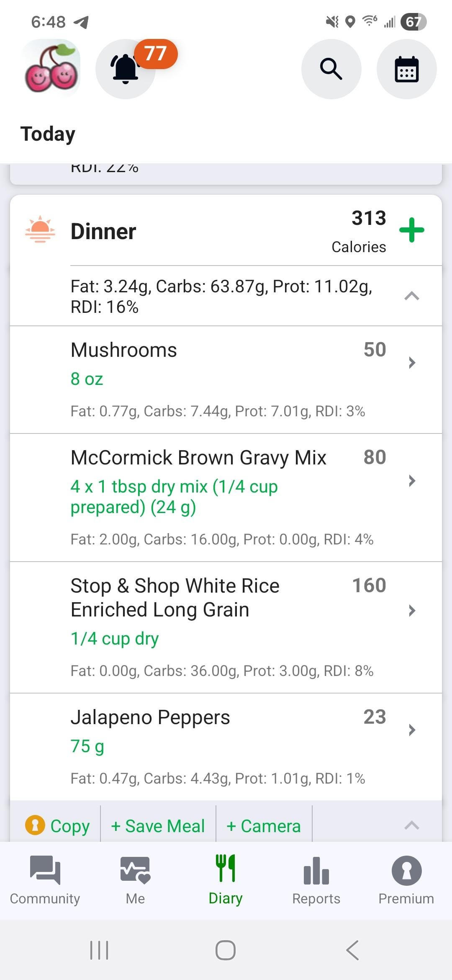Switch to the Community tab
Image resolution: width=452 pixels, height=980 pixels.
click(45, 879)
